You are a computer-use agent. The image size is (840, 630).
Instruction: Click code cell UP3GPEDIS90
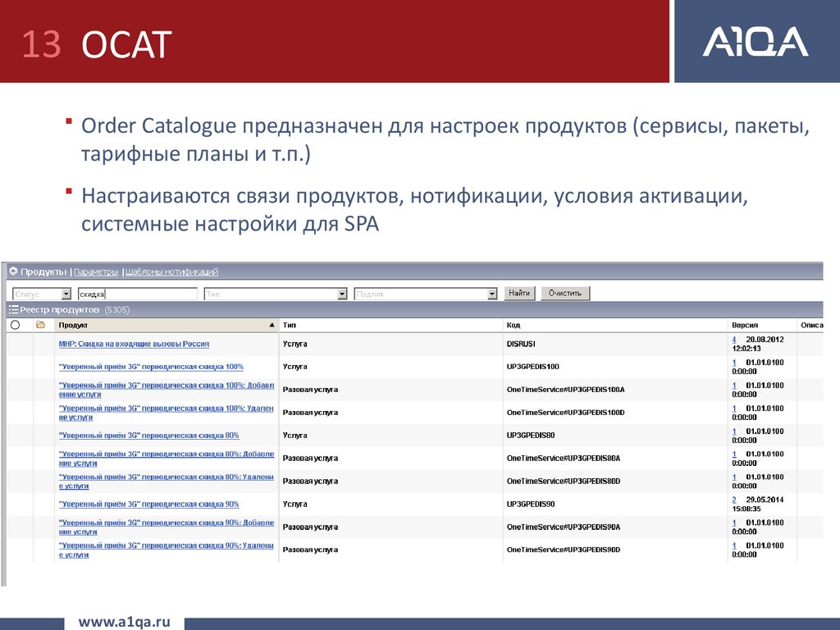pos(531,504)
